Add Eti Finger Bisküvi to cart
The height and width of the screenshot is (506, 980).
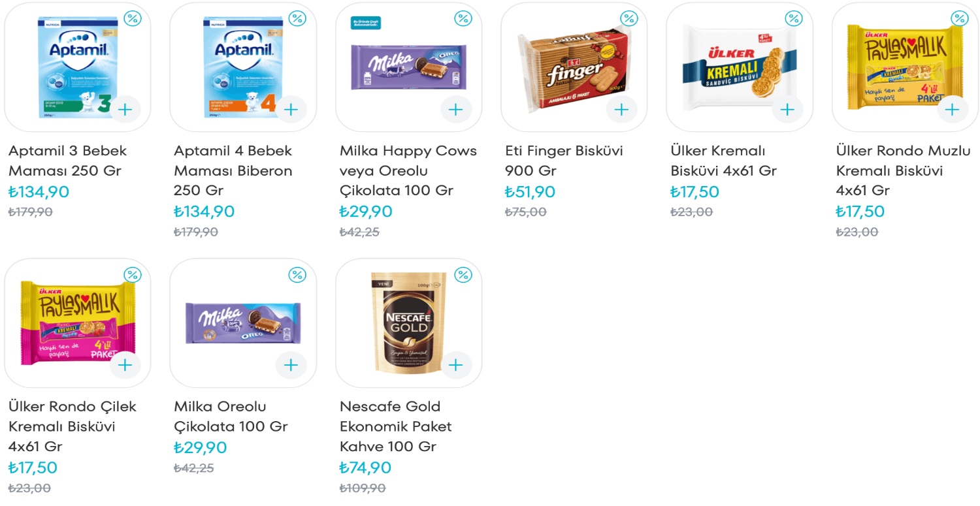[621, 109]
